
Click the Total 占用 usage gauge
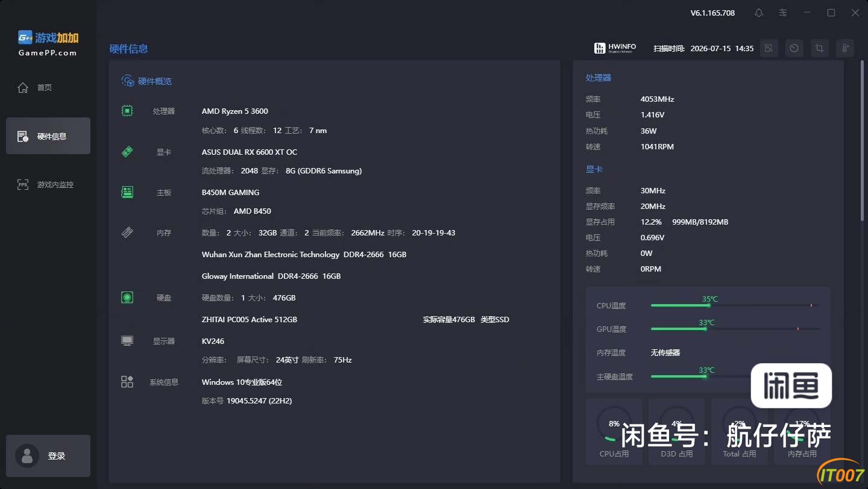(x=740, y=431)
